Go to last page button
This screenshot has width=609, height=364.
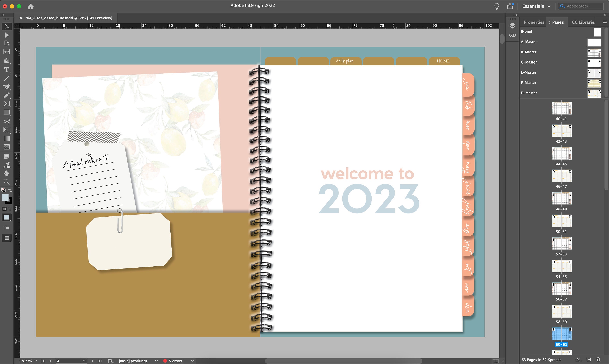[x=100, y=361]
